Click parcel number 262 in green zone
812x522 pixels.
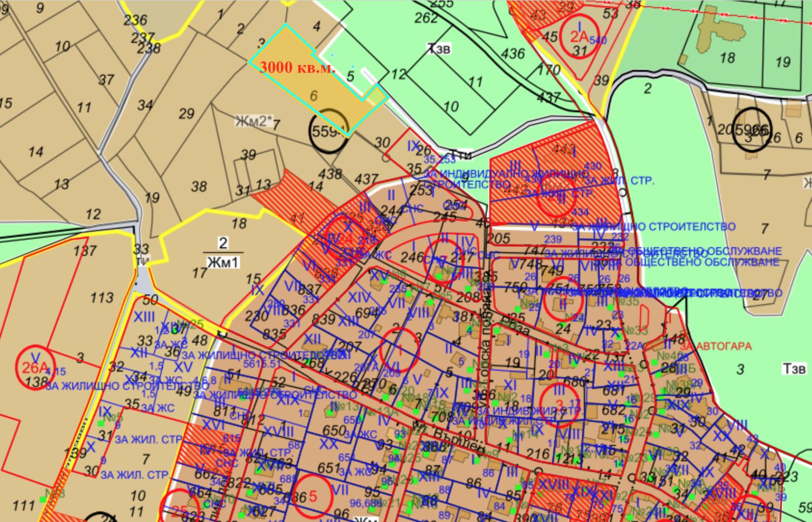coord(425,18)
